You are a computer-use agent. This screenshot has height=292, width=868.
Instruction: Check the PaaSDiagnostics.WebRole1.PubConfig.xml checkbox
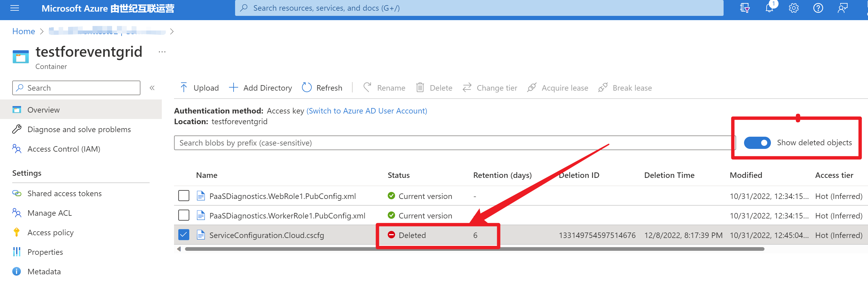(x=183, y=196)
